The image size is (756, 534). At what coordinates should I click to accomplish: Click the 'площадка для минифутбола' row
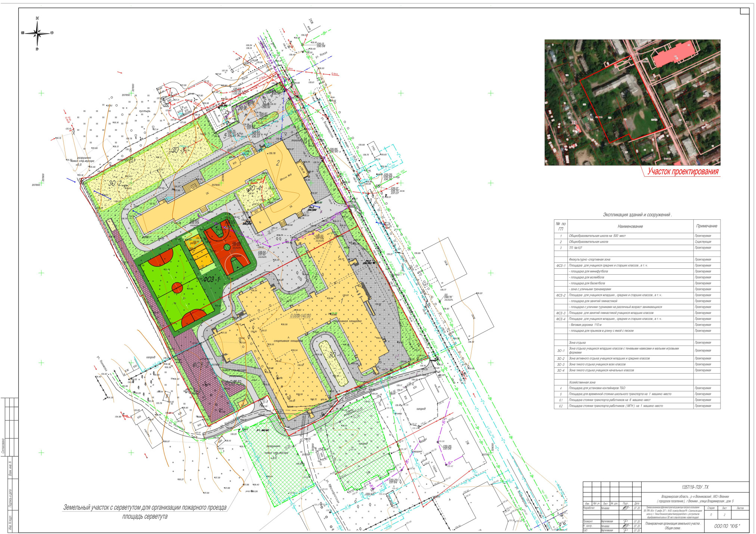click(x=637, y=271)
